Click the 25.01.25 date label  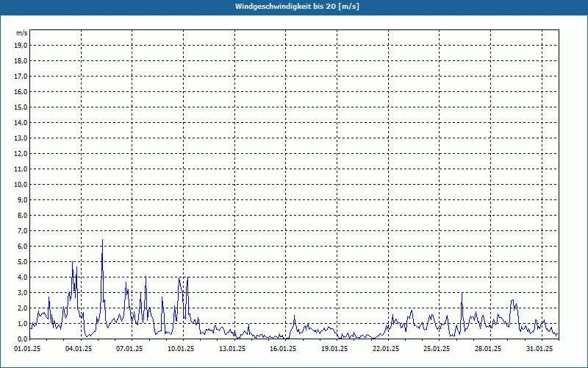tap(437, 349)
